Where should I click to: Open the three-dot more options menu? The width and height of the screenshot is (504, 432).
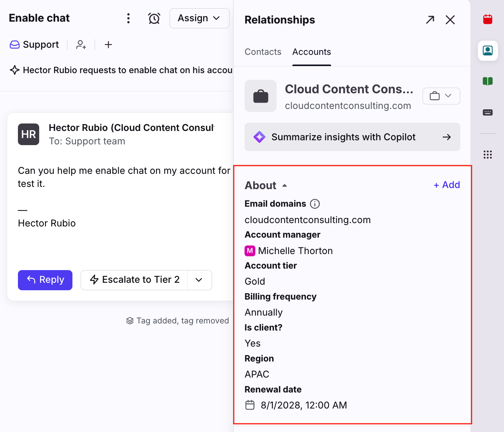128,18
